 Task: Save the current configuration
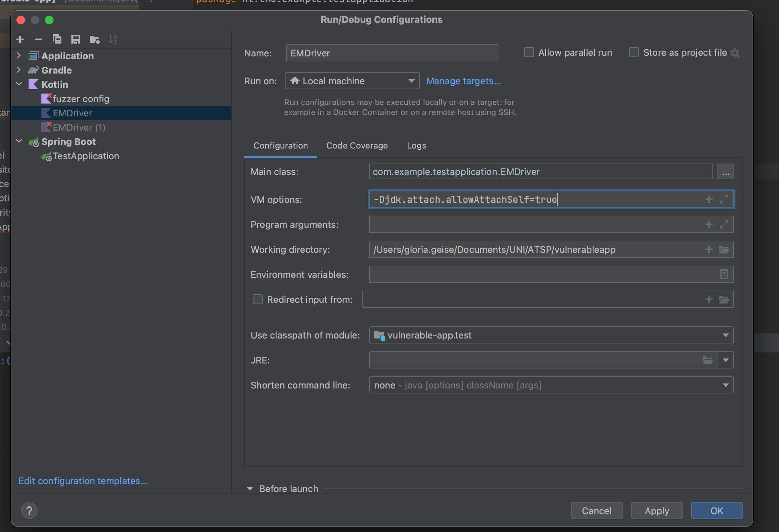coord(76,39)
